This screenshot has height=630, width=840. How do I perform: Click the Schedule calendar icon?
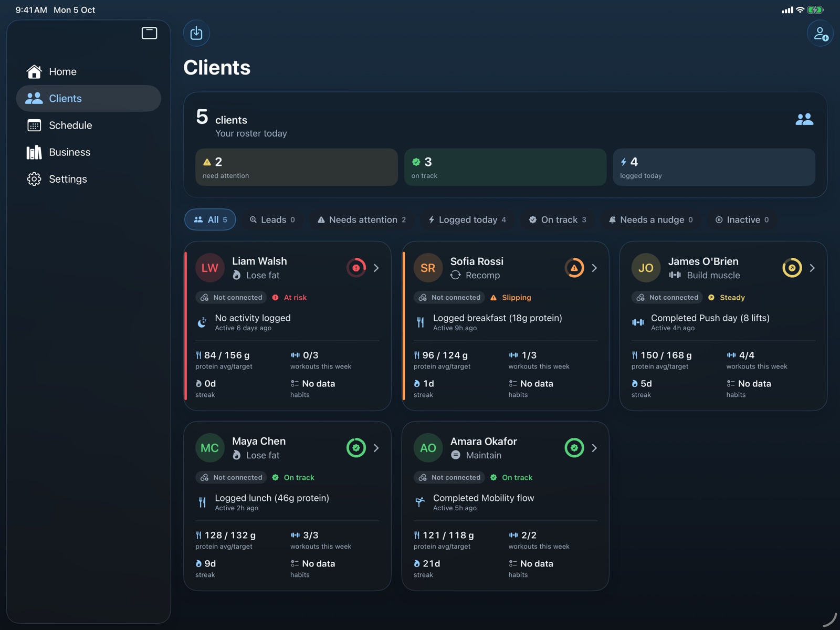pos(34,125)
